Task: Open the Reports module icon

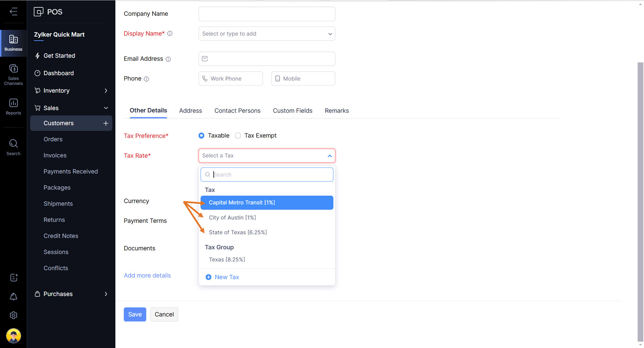Action: point(13,106)
